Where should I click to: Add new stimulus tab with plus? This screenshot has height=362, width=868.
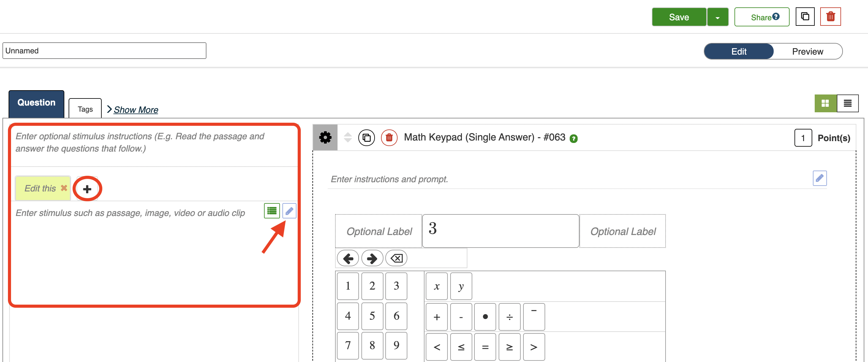(87, 189)
